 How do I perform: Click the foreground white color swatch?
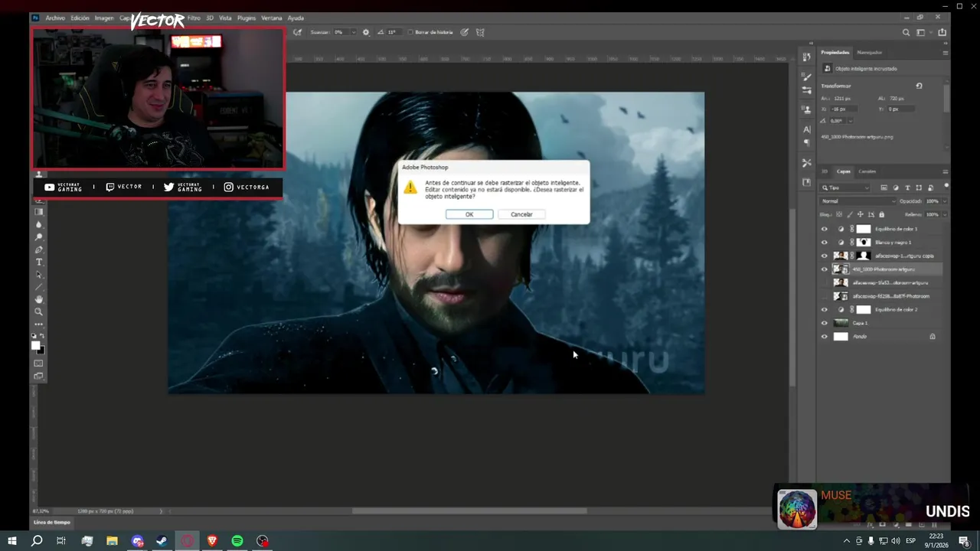[x=35, y=345]
